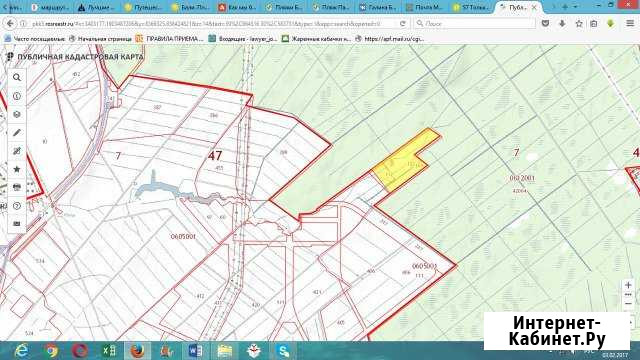Open the map layers globe icon
This screenshot has width=640, height=360.
(x=17, y=115)
